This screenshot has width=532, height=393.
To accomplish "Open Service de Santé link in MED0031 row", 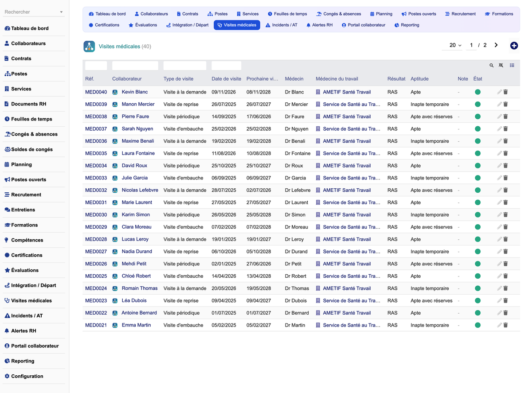I will [352, 202].
